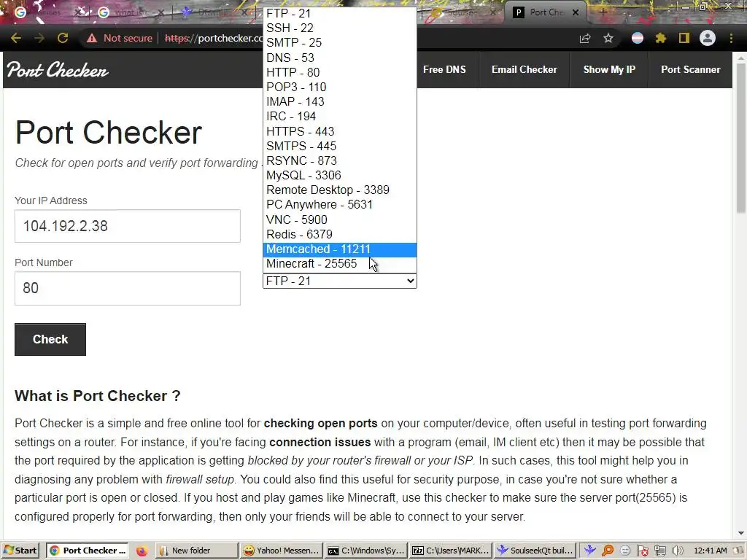Choose VNC - 5900 option
Viewport: 747px width, 560px height.
click(340, 219)
